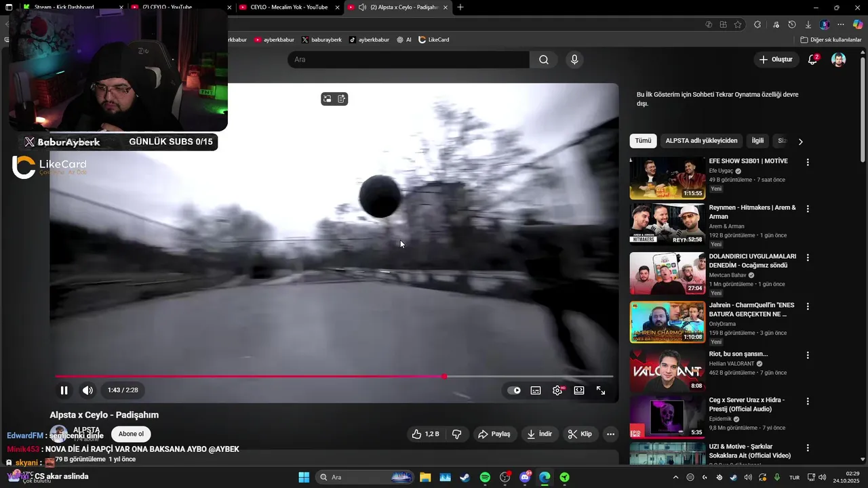Open options for Jahrein CharmQuell video

tap(807, 306)
